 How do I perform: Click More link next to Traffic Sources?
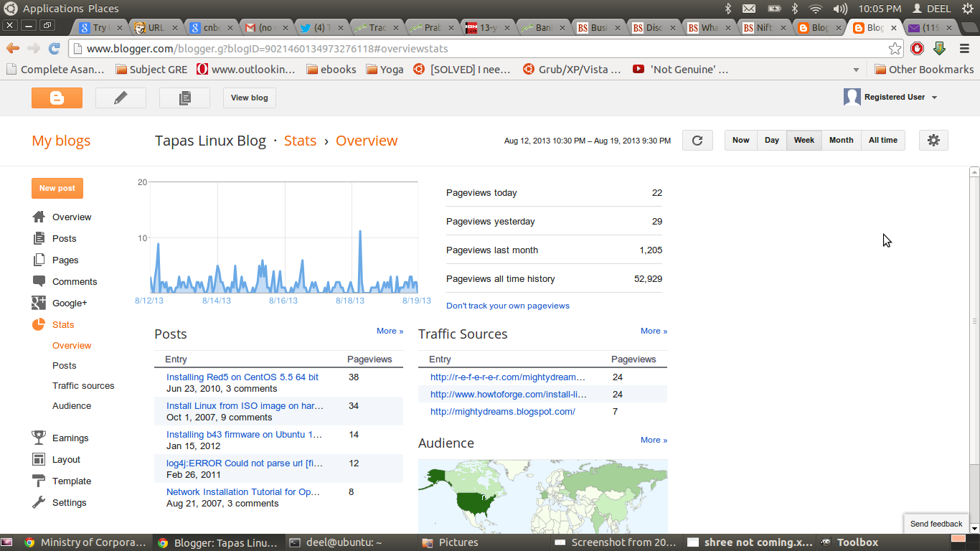click(x=654, y=331)
